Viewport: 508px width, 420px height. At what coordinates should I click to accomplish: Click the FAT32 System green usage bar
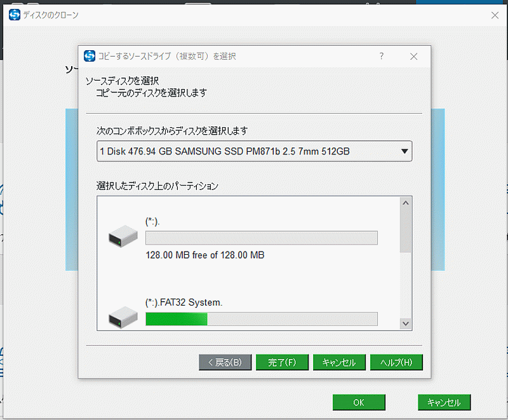[262, 319]
